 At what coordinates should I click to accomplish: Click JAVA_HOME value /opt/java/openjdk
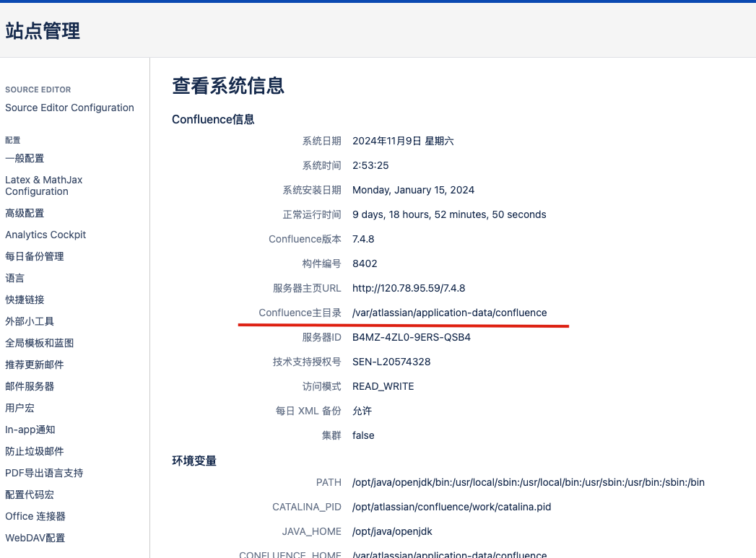(392, 532)
